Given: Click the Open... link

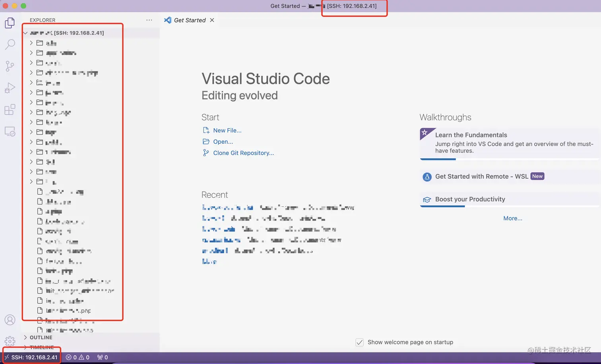Looking at the screenshot, I should [x=223, y=142].
